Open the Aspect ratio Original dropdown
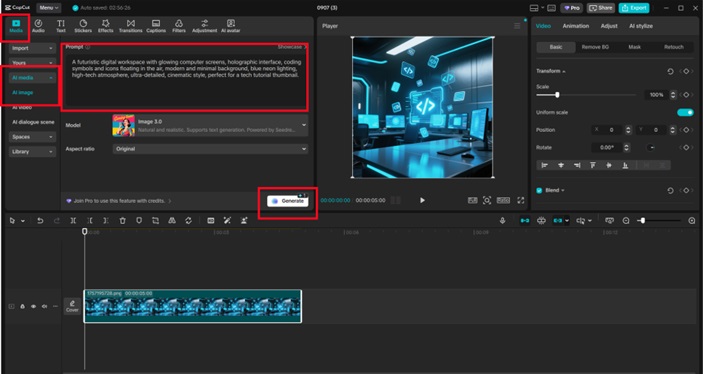The height and width of the screenshot is (374, 703). (210, 149)
